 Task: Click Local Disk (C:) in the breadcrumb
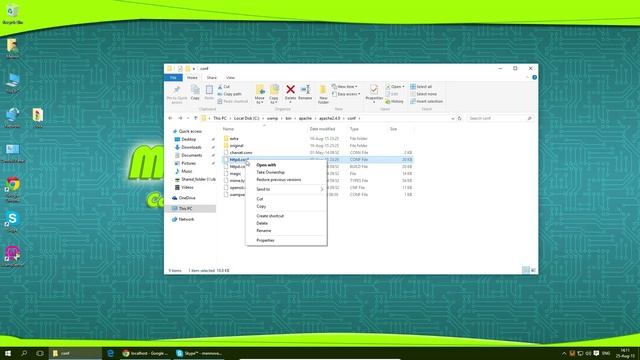click(247, 118)
